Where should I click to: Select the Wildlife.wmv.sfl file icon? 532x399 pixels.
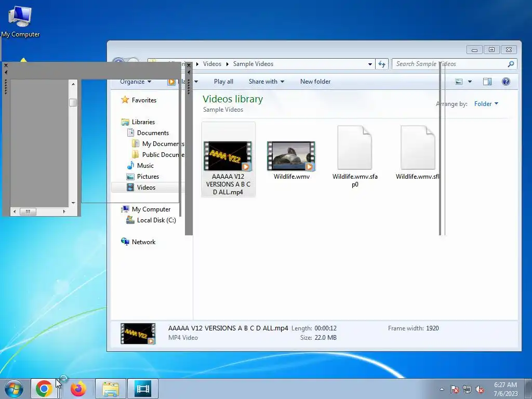418,147
